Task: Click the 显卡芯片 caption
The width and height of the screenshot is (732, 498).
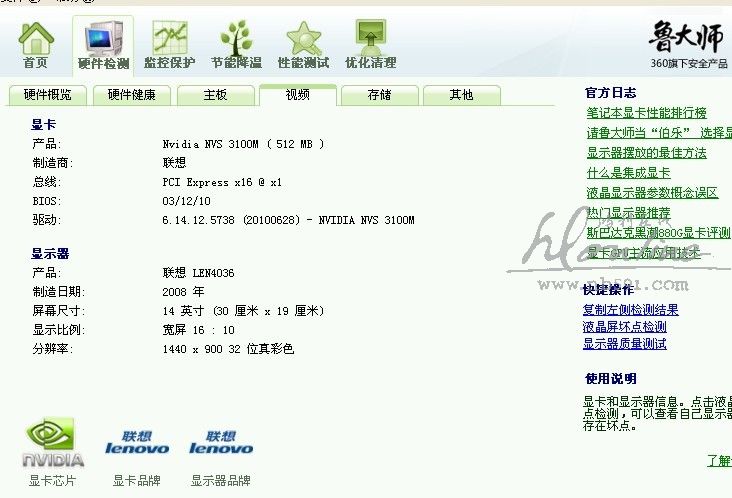Action: point(52,481)
